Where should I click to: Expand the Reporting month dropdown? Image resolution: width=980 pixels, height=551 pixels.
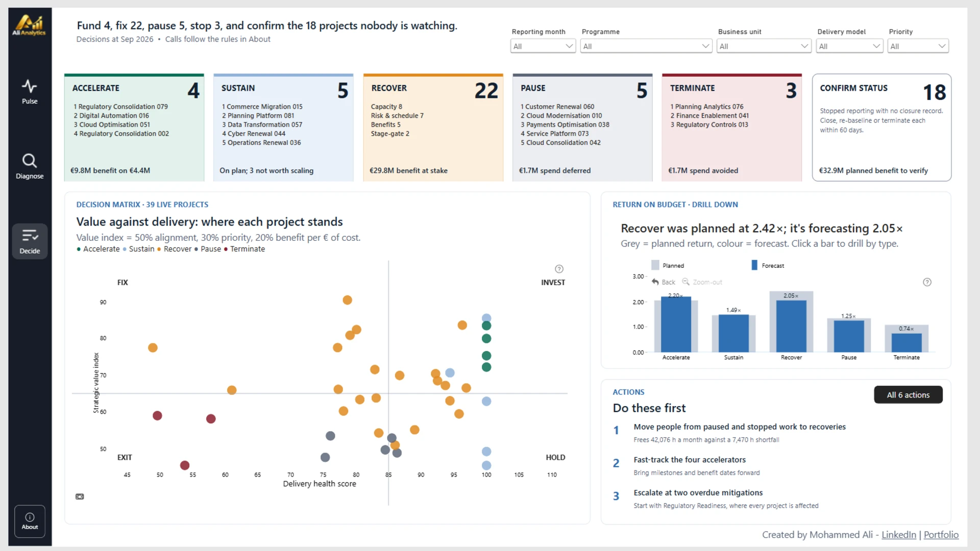click(x=543, y=46)
